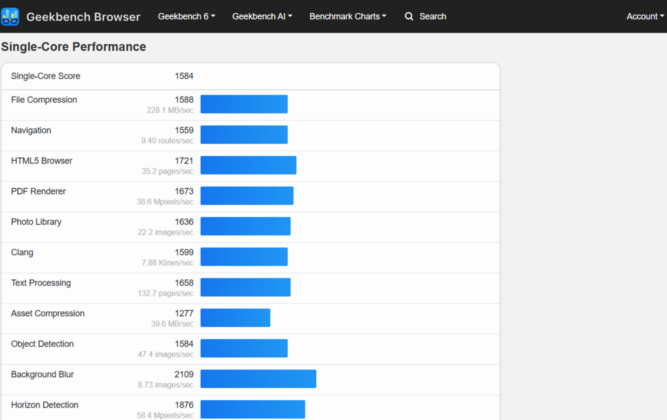Click the Photo Library score bar
The height and width of the screenshot is (420, 667).
246,226
